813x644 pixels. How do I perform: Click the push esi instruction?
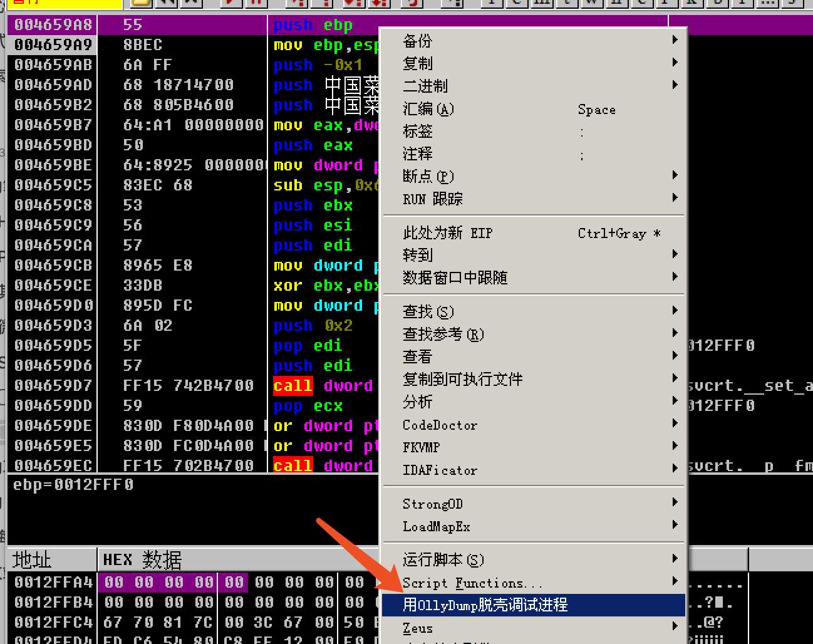pyautogui.click(x=313, y=226)
